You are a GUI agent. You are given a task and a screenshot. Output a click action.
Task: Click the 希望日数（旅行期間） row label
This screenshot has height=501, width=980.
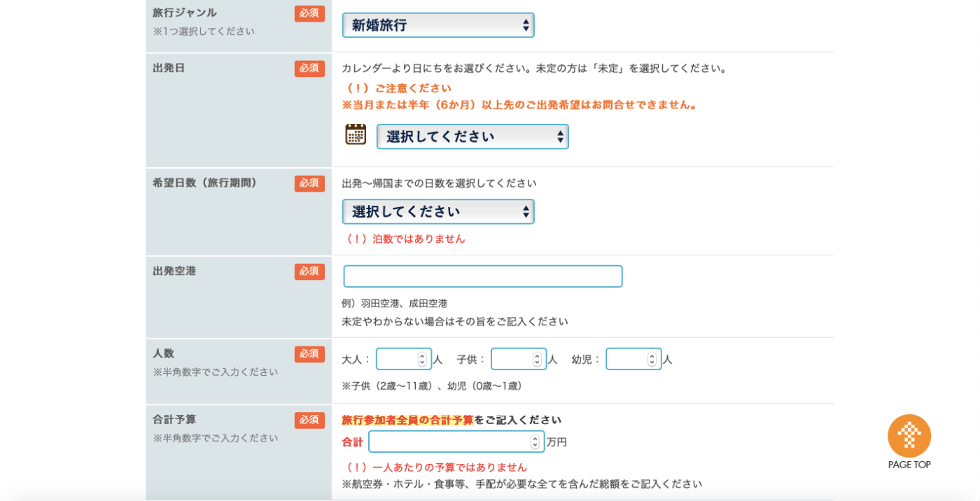[205, 183]
